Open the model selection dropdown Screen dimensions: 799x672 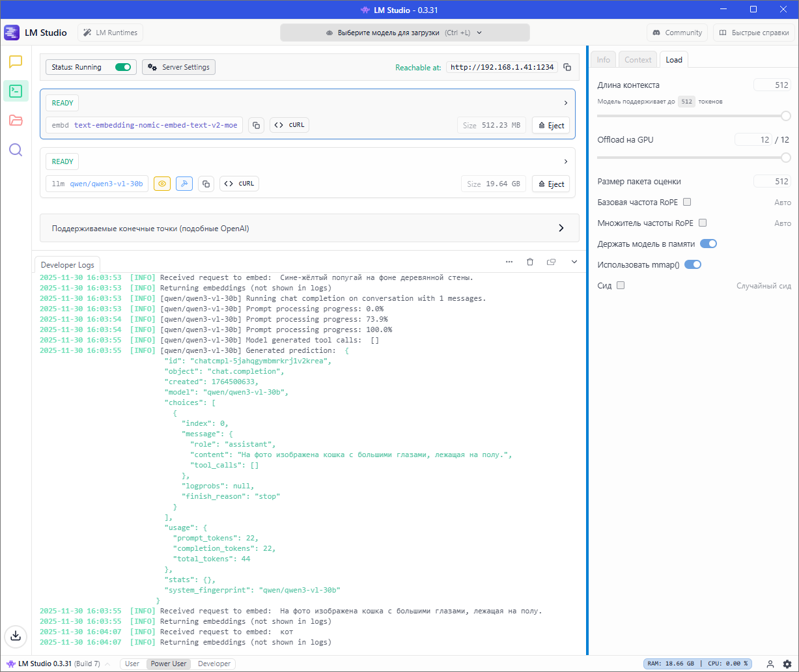(404, 33)
